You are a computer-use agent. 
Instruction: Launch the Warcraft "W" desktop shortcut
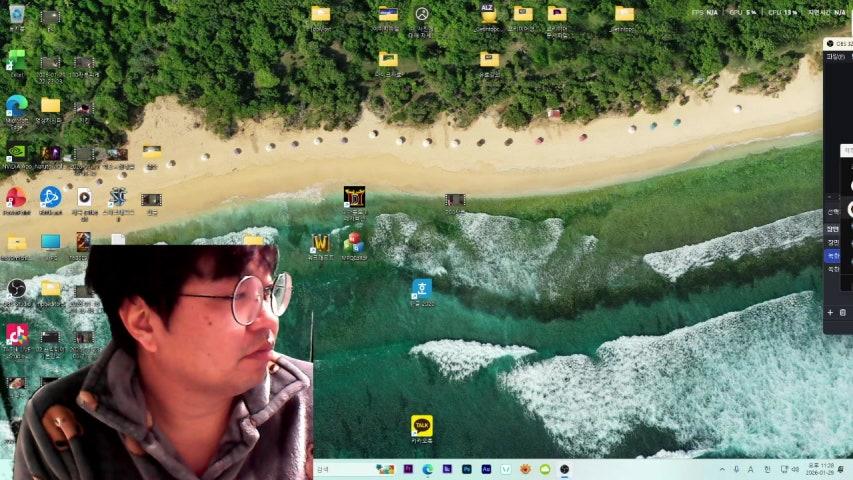point(320,243)
